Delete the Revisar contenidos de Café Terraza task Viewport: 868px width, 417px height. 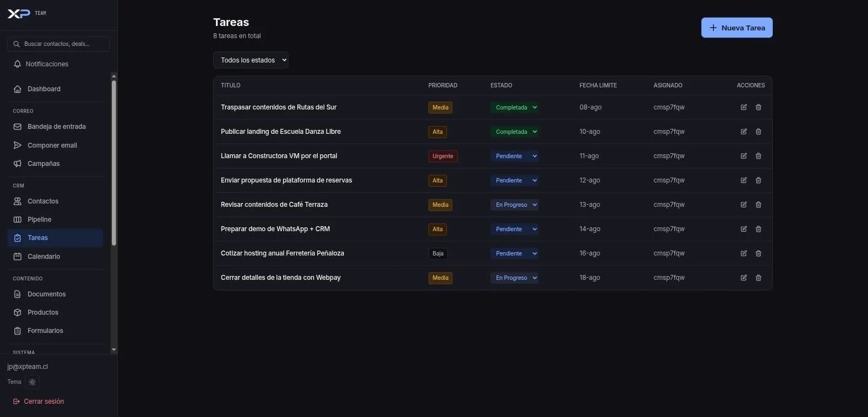(758, 205)
